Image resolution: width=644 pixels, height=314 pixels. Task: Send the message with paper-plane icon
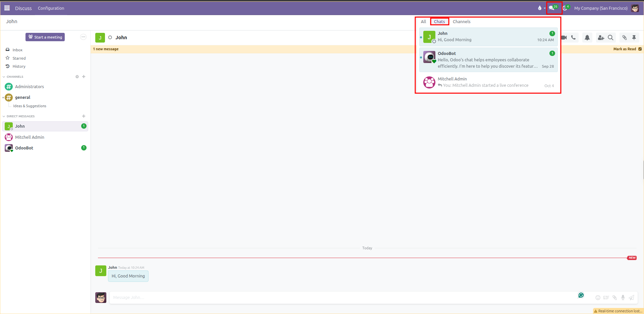pos(632,298)
